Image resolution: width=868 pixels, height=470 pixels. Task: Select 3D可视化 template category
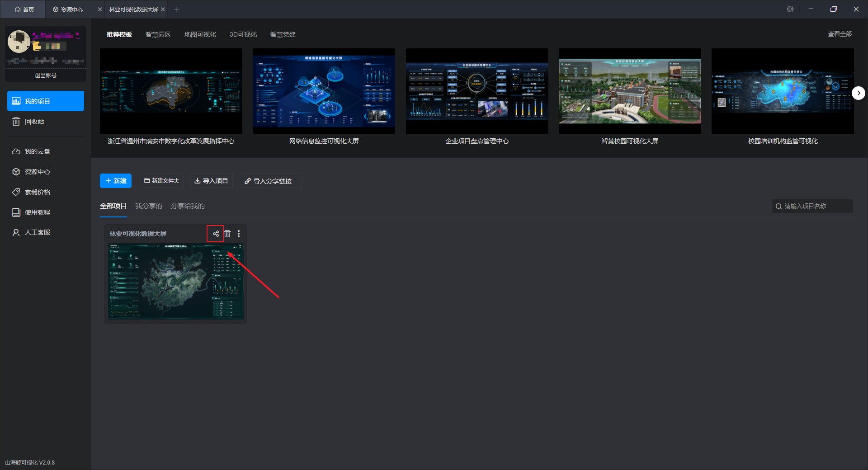click(243, 34)
